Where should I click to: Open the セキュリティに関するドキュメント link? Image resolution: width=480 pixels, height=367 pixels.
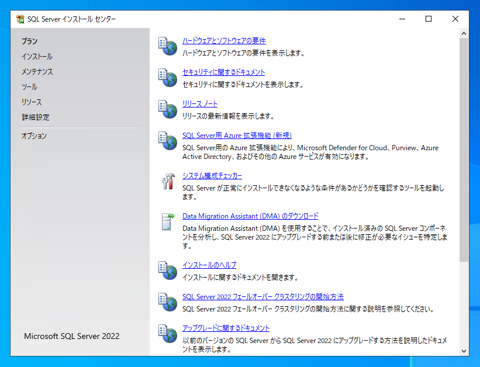pos(224,72)
